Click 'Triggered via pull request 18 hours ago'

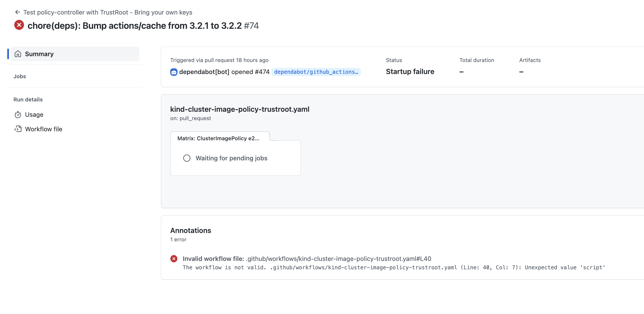(x=219, y=60)
